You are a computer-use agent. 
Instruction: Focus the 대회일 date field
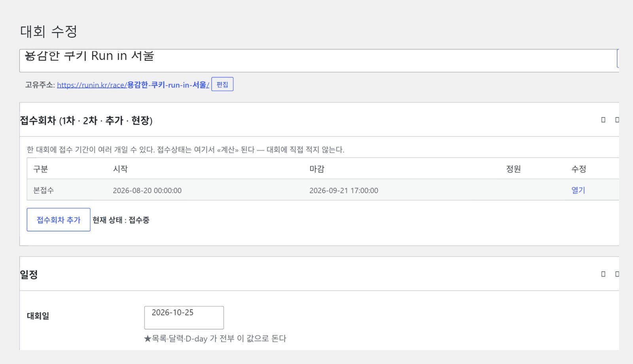(184, 317)
